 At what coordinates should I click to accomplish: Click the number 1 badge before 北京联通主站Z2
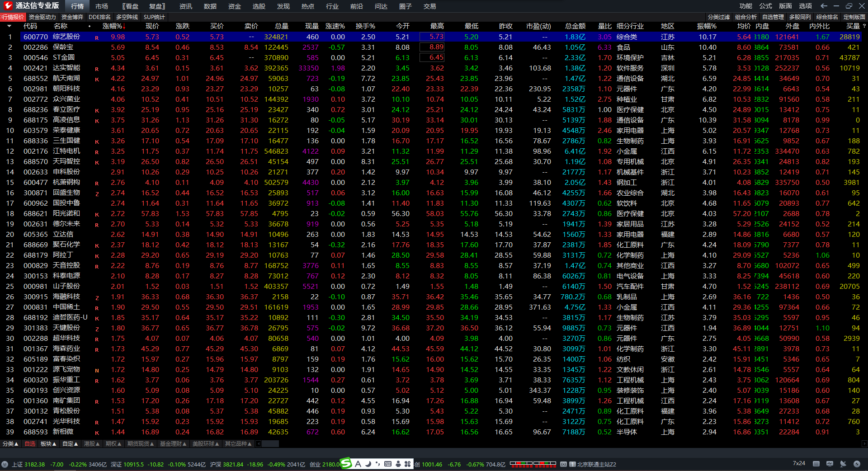coord(572,464)
